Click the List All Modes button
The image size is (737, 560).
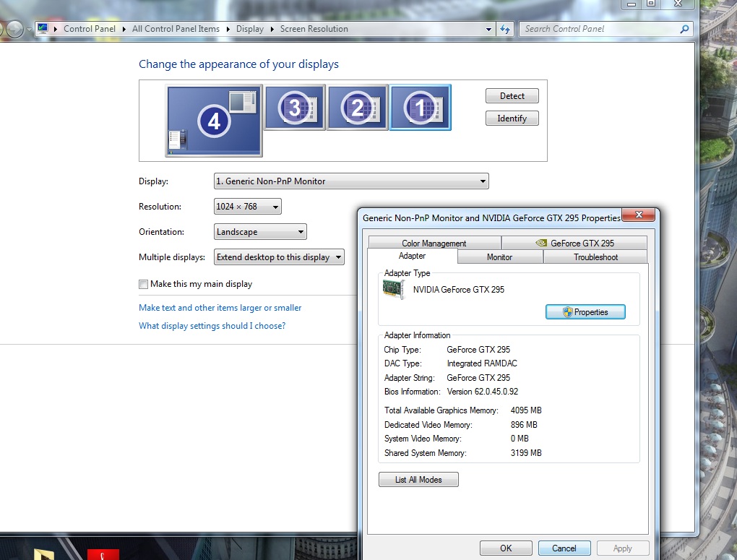(x=418, y=480)
